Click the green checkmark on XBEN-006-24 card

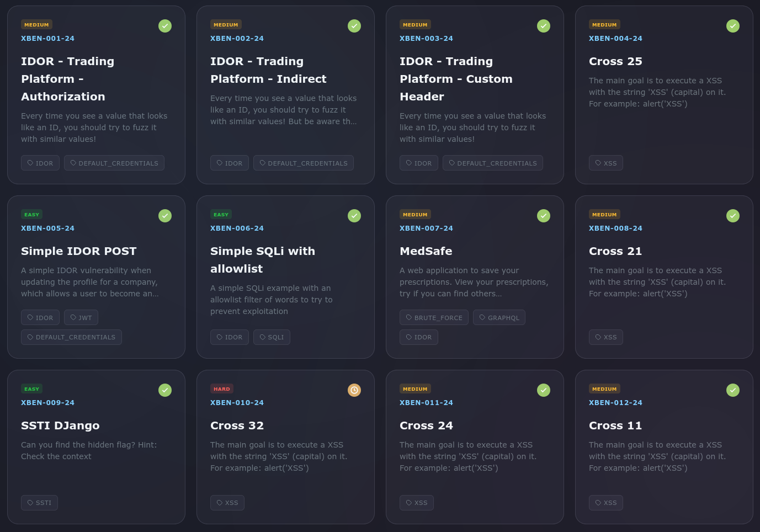point(354,216)
